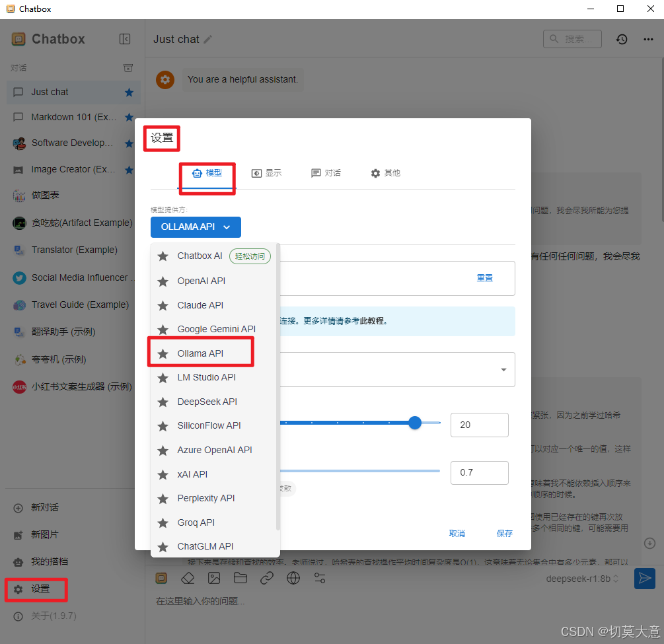The image size is (664, 644).
Task: Open the 做图表 conversation
Action: click(73, 196)
